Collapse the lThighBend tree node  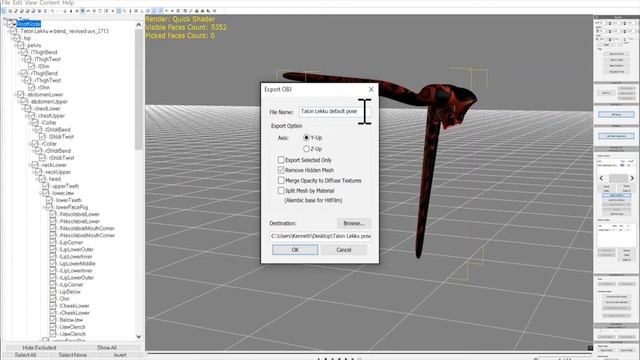point(19,52)
